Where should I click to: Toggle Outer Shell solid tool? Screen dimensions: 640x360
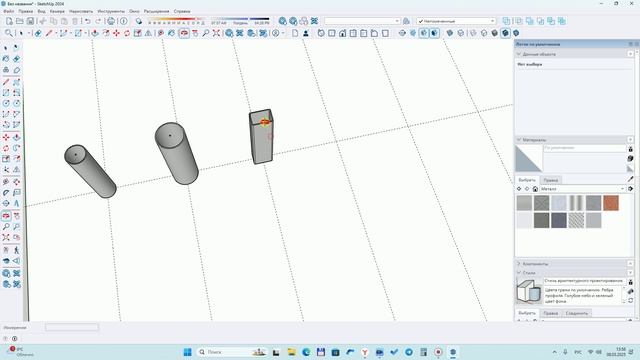[506, 21]
